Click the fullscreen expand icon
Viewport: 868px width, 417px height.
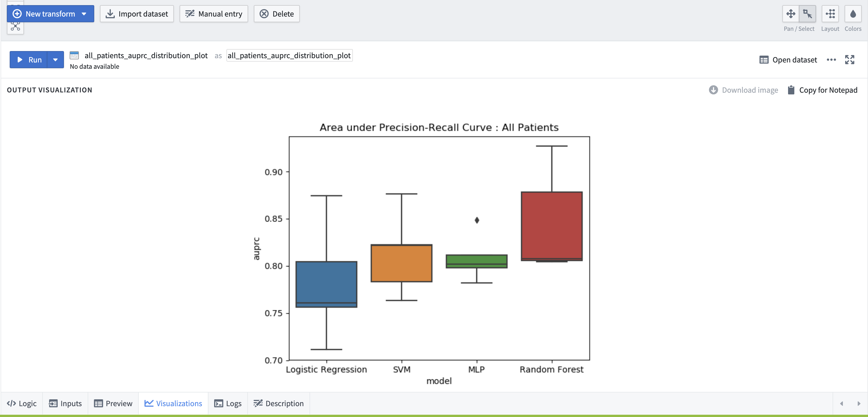point(850,60)
